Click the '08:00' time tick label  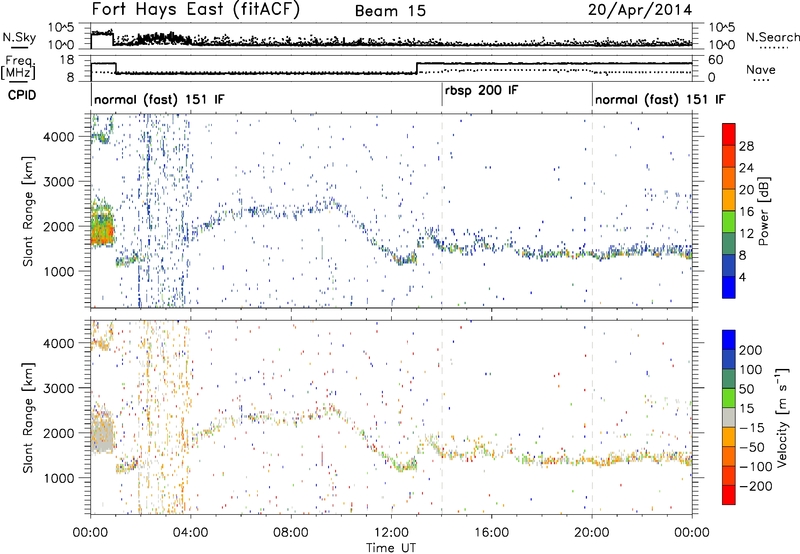290,533
